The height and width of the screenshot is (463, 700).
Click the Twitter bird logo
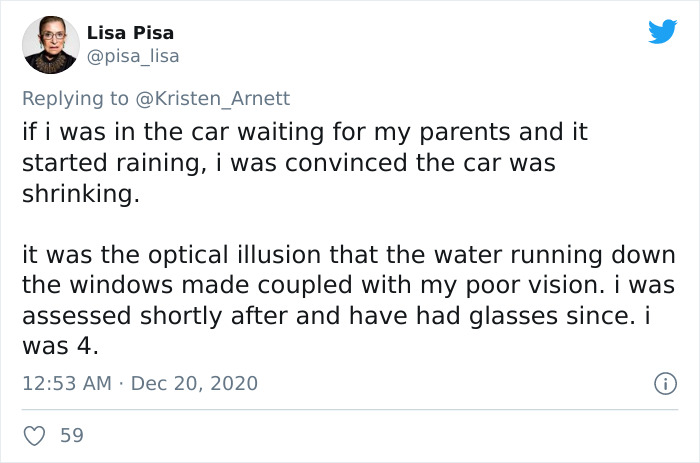pyautogui.click(x=662, y=32)
